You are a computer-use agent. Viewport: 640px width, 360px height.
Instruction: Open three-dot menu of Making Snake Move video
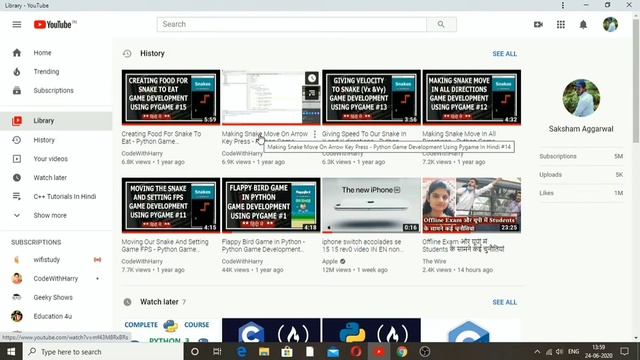click(315, 134)
